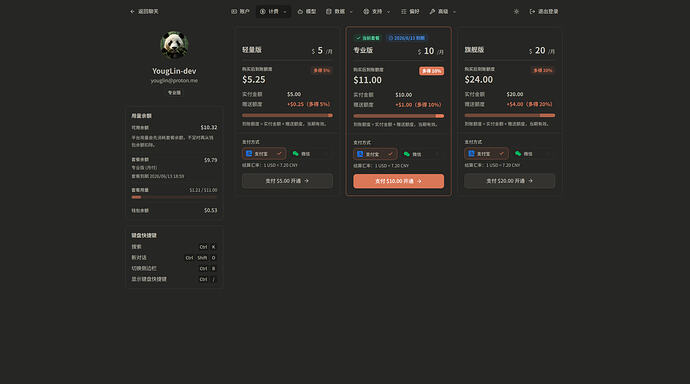
Task: Select WeChat Pay in the $20 plan card
Action: (532, 154)
